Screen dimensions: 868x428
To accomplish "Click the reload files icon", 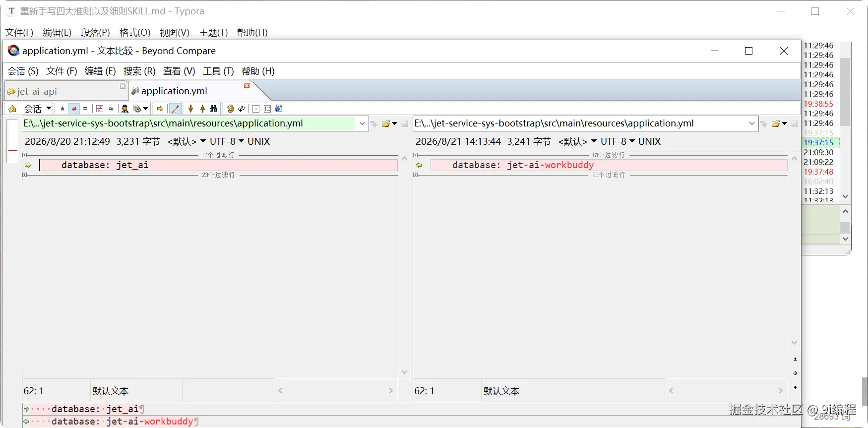I will pos(242,109).
